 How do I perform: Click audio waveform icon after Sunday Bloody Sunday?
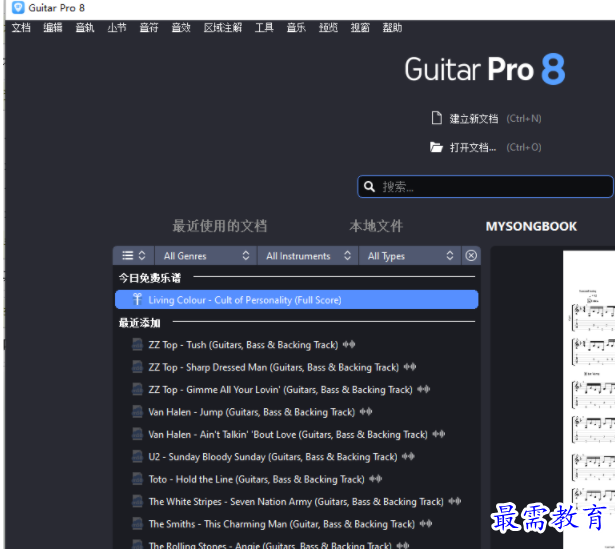pos(408,456)
